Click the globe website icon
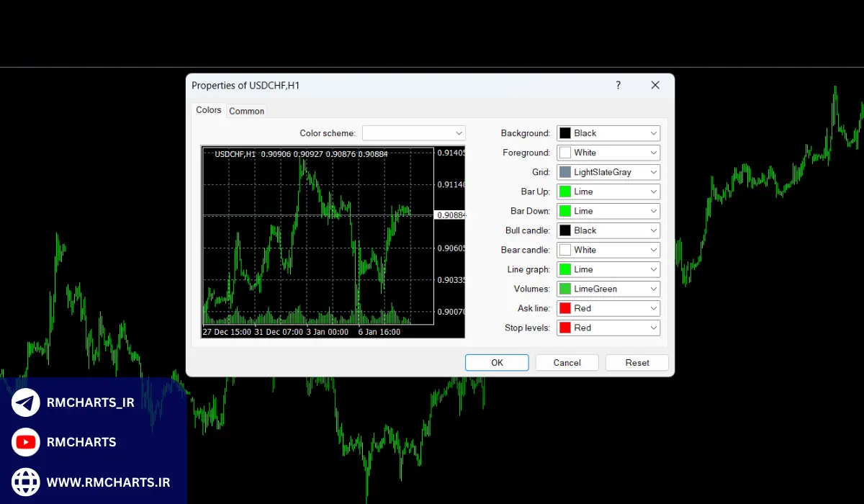Viewport: 864px width, 504px height. pyautogui.click(x=26, y=482)
